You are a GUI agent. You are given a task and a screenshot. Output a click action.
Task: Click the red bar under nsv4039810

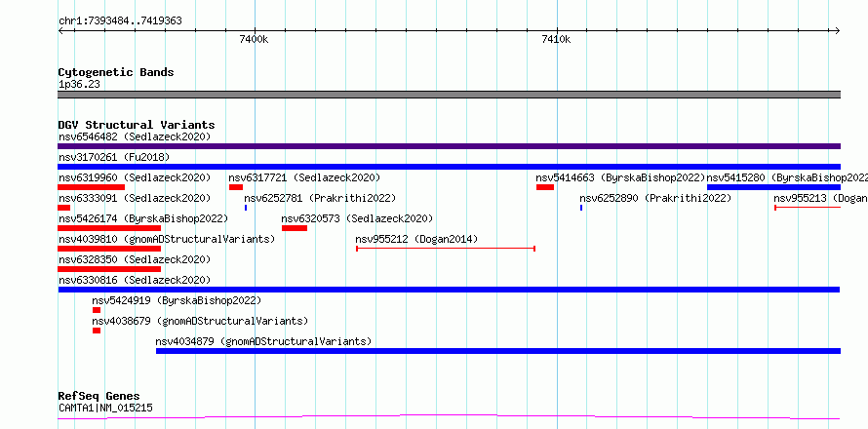pos(109,249)
